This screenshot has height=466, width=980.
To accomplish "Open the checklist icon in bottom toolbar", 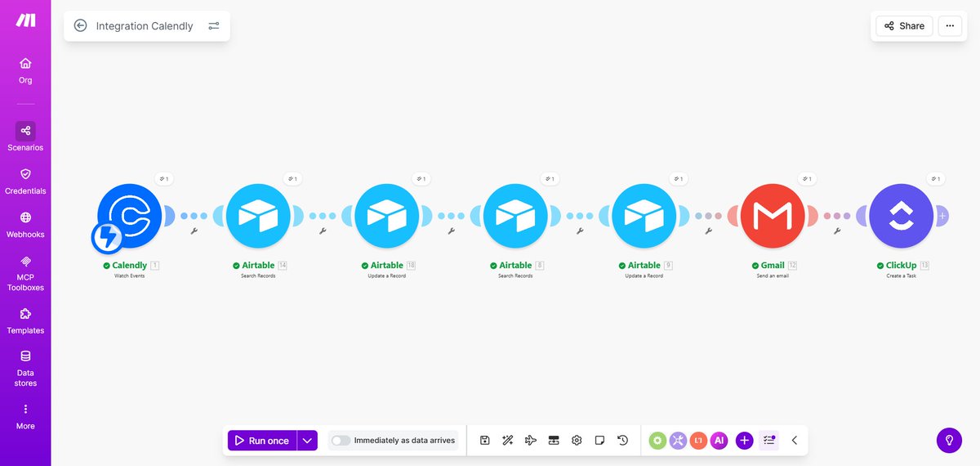I will pos(768,440).
